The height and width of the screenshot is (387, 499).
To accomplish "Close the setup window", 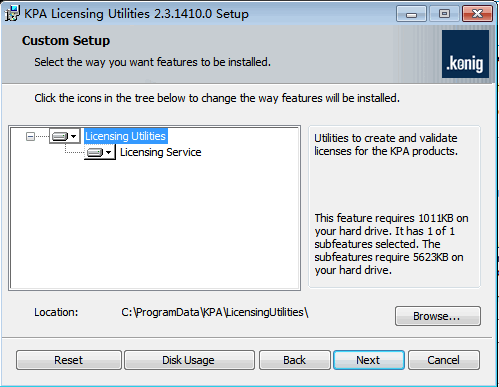I will 477,14.
